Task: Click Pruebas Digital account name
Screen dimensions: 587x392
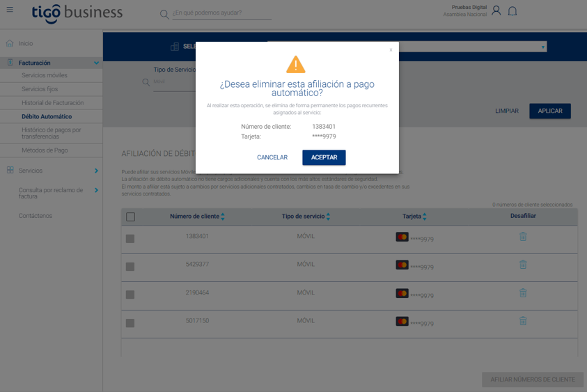Action: (469, 7)
